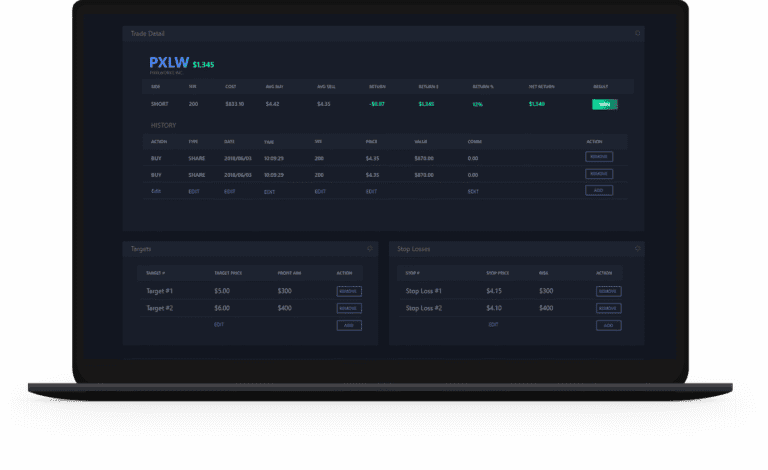Remove Stop Loss #1
Screen dimensions: 768x470
pos(609,291)
